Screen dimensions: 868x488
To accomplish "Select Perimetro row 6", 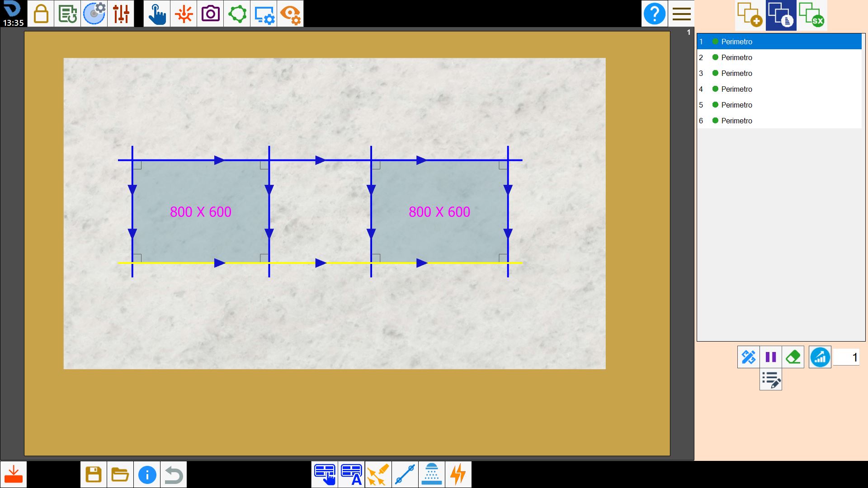I will (x=779, y=121).
